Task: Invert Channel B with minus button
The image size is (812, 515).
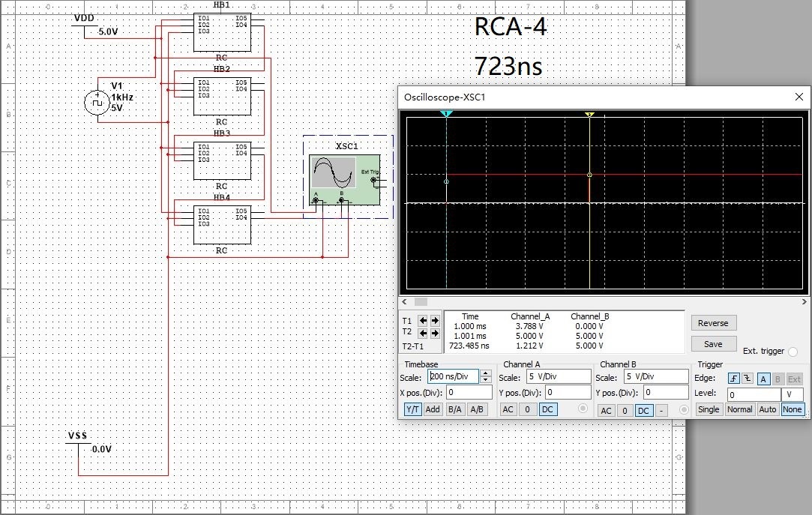Action: 661,411
